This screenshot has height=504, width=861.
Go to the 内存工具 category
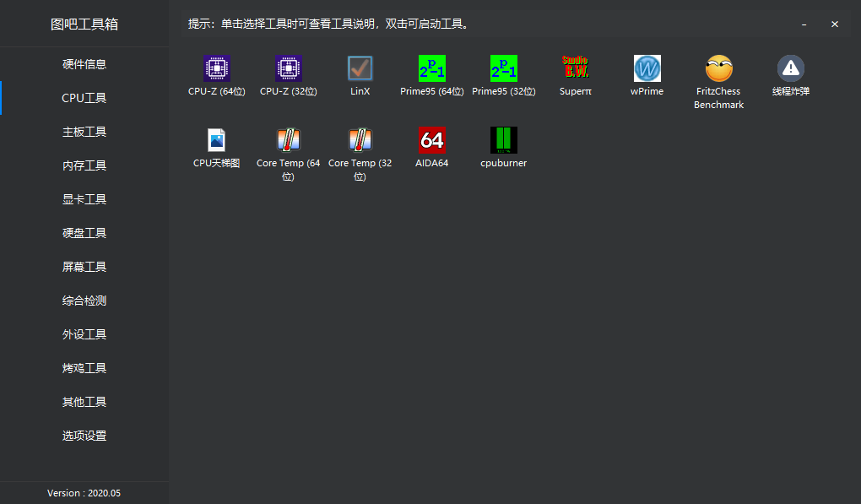click(84, 165)
